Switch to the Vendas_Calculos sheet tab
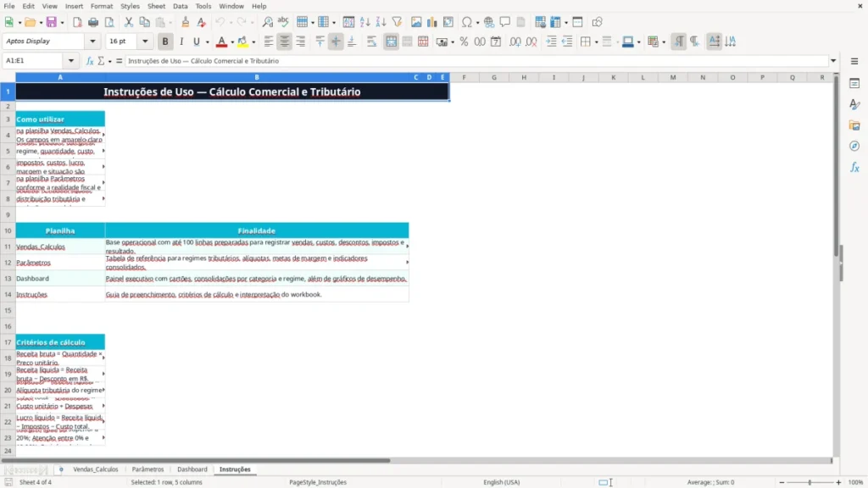Viewport: 868px width, 488px height. pyautogui.click(x=96, y=469)
